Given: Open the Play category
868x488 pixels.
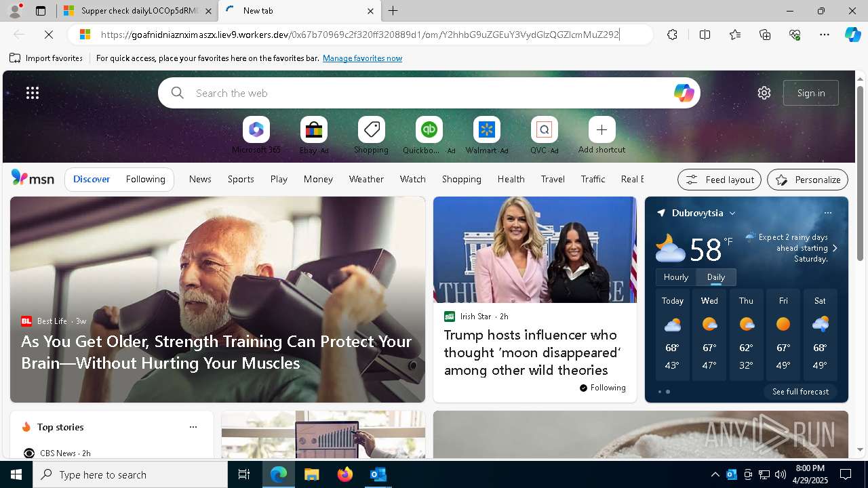Looking at the screenshot, I should coord(279,179).
